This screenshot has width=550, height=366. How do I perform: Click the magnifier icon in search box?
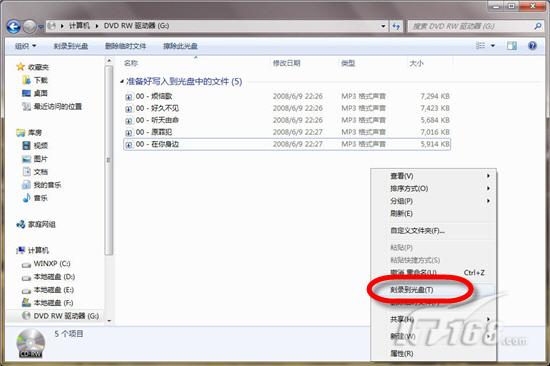click(538, 26)
